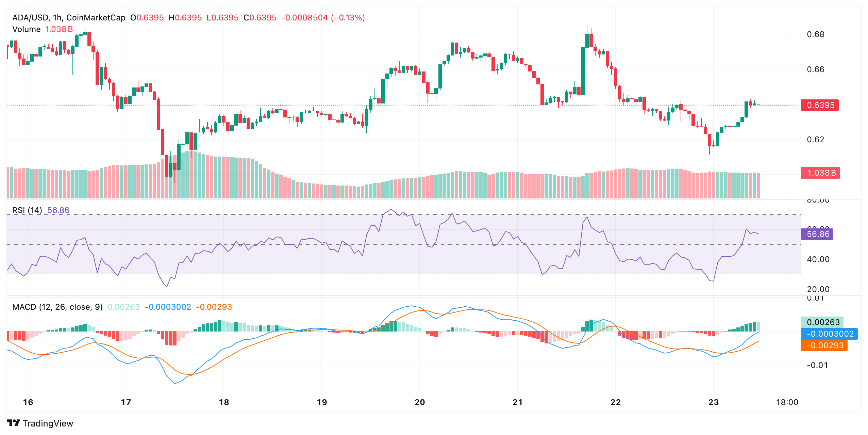Click the red 1.038 B volume axis tag
This screenshot has height=435, width=868.
[x=821, y=173]
